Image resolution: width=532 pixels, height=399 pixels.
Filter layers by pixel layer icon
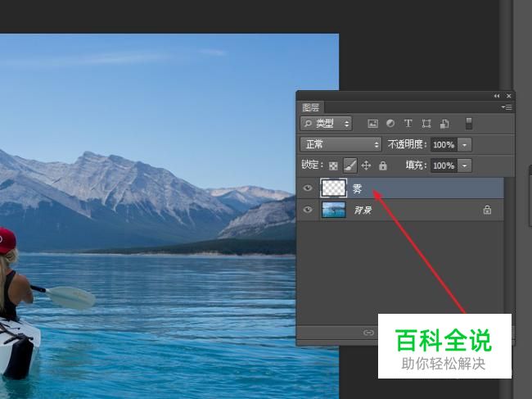(372, 124)
